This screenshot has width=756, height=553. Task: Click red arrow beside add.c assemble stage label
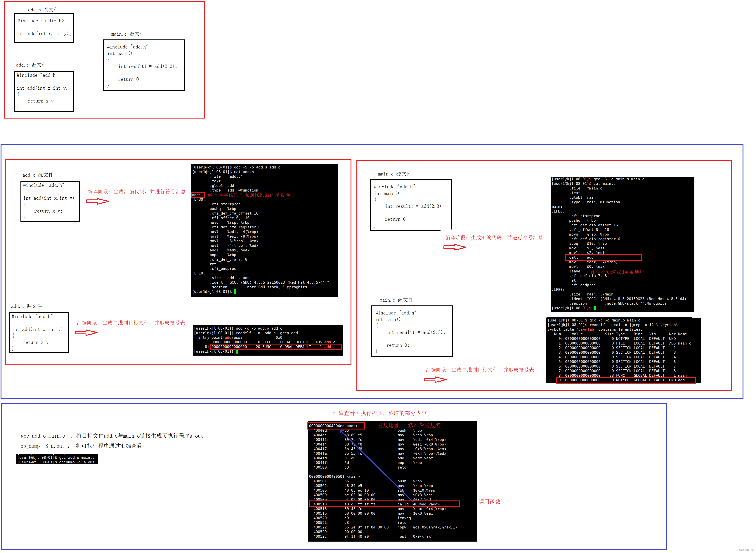(86, 332)
